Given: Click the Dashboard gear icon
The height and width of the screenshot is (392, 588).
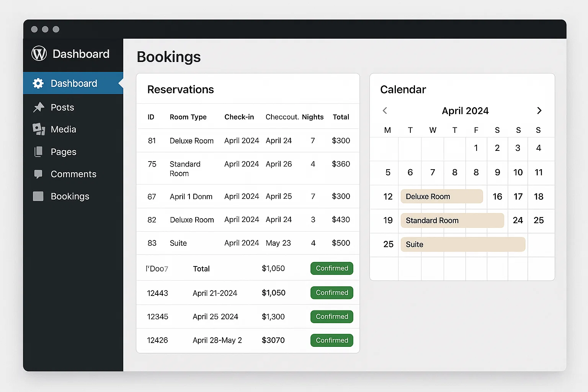Looking at the screenshot, I should pyautogui.click(x=38, y=83).
